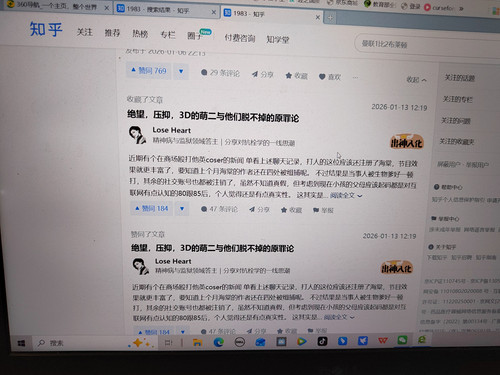Click the 喜欢 heart button
The width and height of the screenshot is (500, 375).
pos(330,77)
